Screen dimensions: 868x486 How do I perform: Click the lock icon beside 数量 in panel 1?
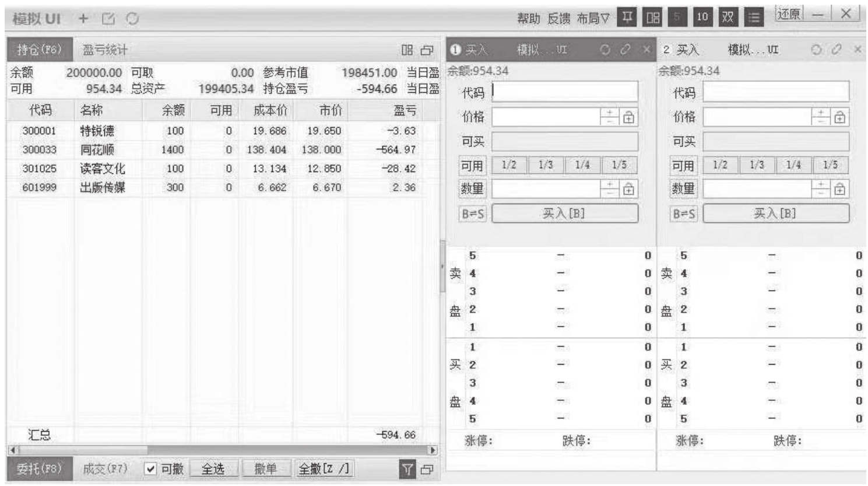[x=628, y=188]
